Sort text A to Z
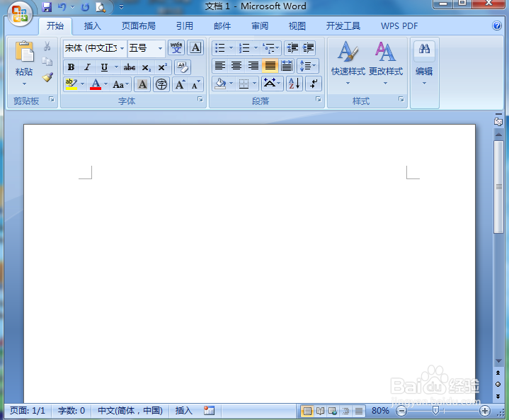 click(x=294, y=84)
